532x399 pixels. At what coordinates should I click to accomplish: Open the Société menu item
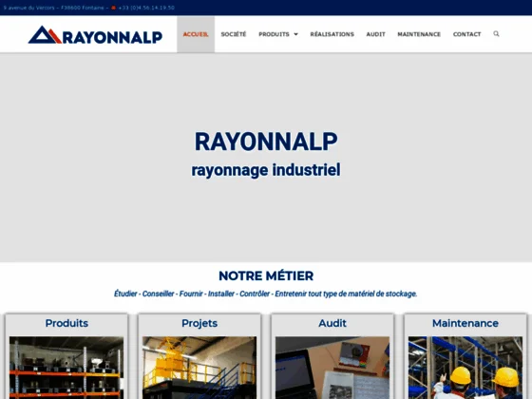point(234,34)
